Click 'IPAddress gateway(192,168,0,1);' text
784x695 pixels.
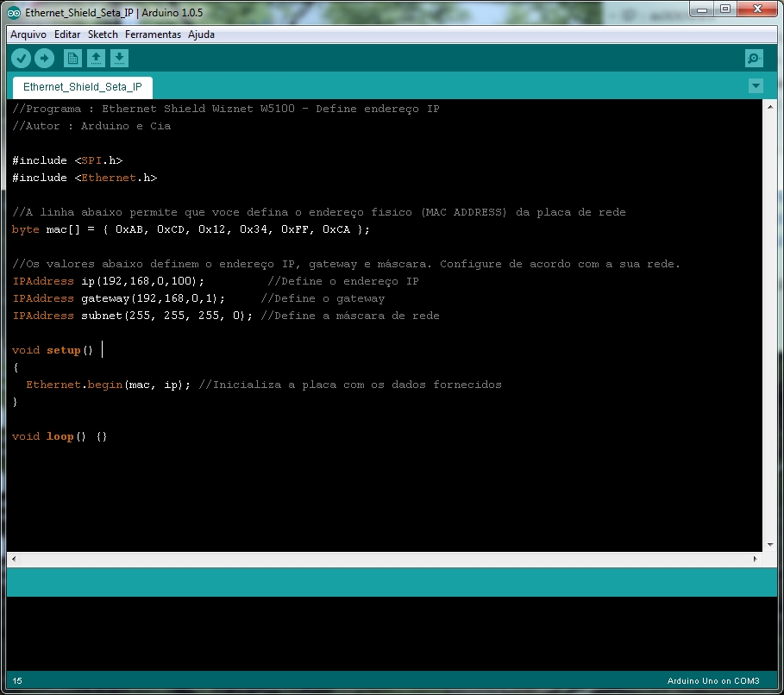(x=118, y=298)
